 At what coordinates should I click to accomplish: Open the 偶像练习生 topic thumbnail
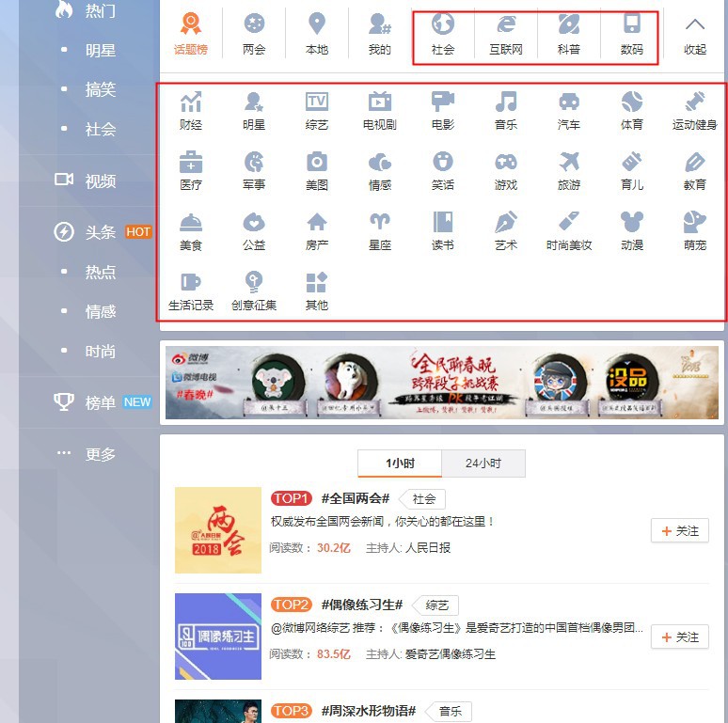point(218,637)
